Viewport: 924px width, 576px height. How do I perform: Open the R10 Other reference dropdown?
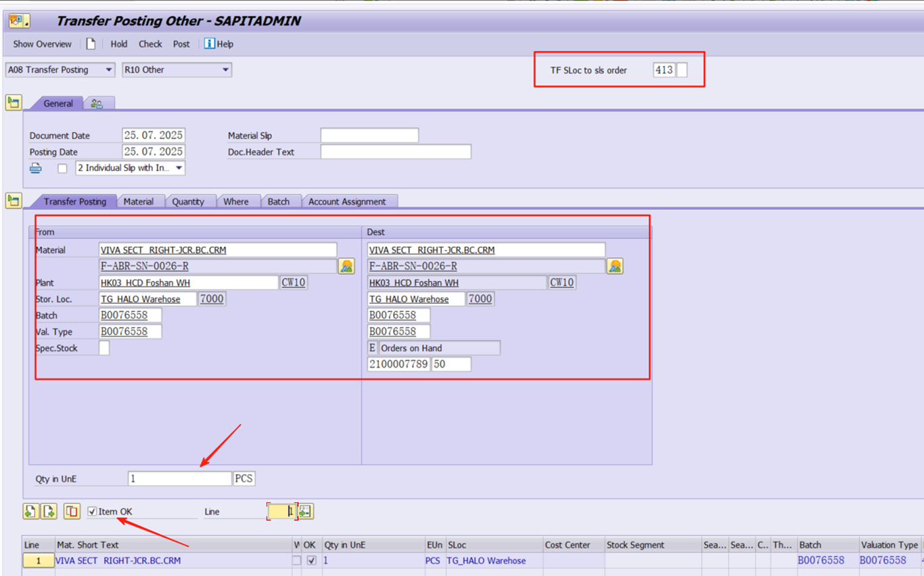pos(225,70)
